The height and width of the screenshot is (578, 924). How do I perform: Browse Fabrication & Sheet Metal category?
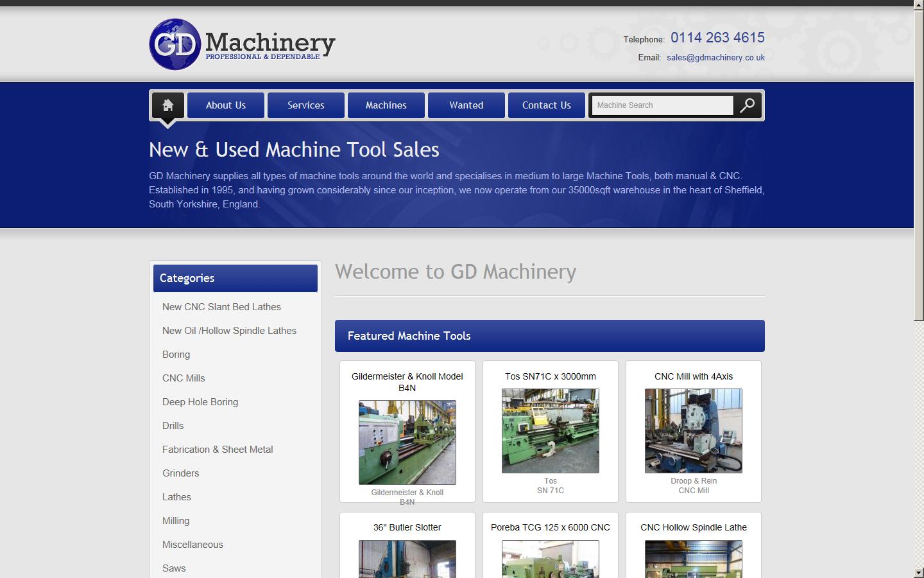[218, 450]
